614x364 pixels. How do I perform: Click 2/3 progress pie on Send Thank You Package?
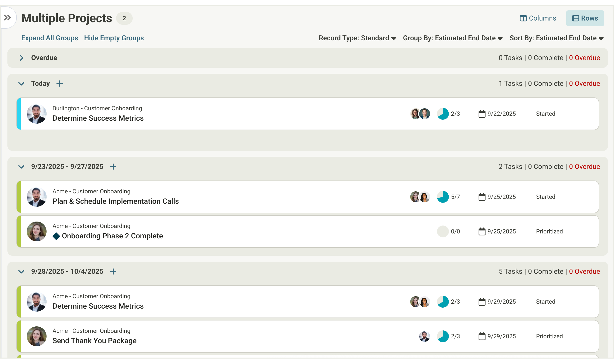click(x=443, y=336)
